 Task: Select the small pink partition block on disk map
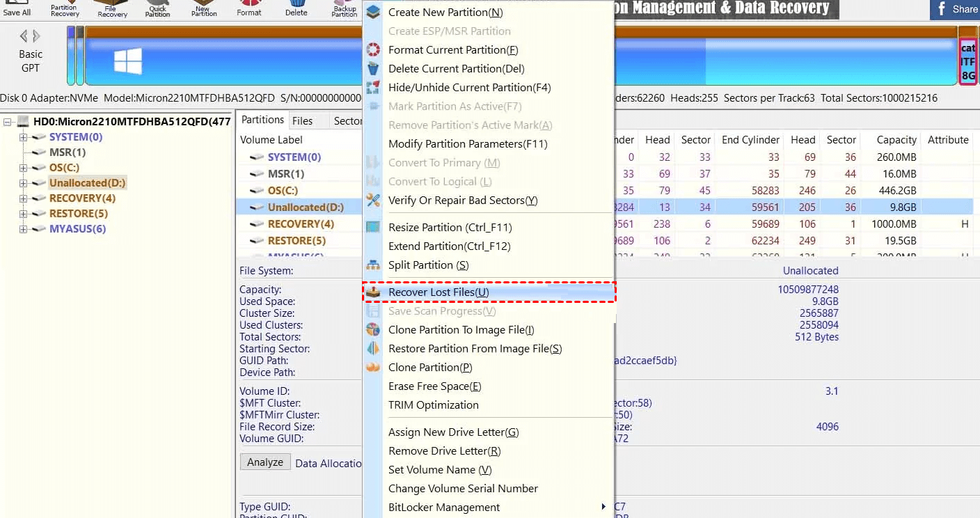point(967,61)
